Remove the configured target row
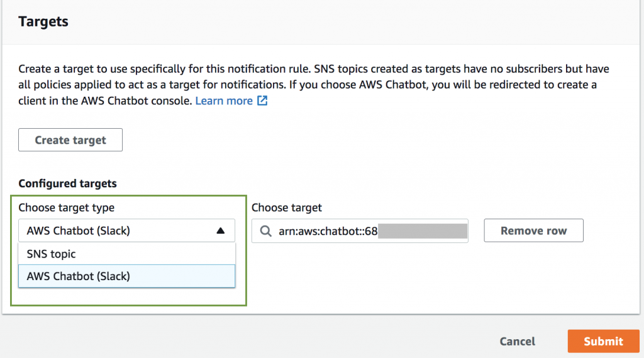This screenshot has width=644, height=358. (533, 231)
